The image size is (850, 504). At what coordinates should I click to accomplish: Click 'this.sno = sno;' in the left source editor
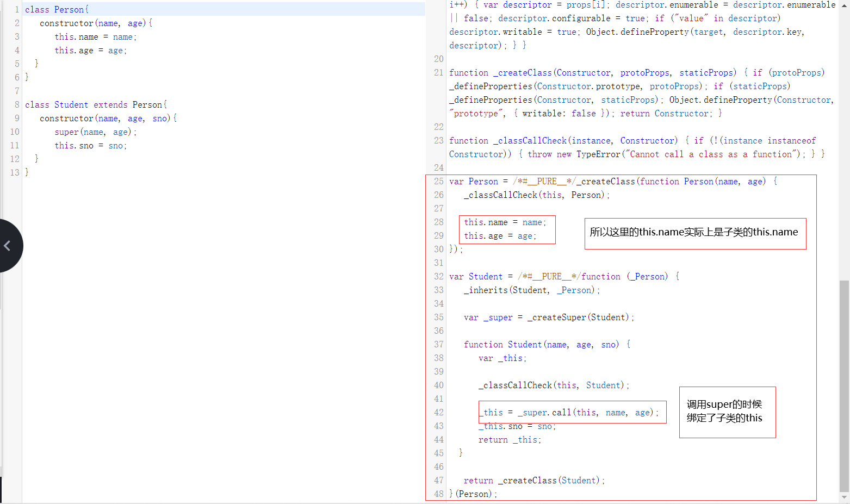coord(91,145)
